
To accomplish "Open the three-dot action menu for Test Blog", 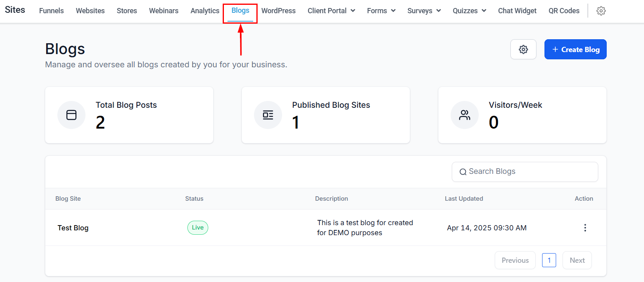I will 585,228.
